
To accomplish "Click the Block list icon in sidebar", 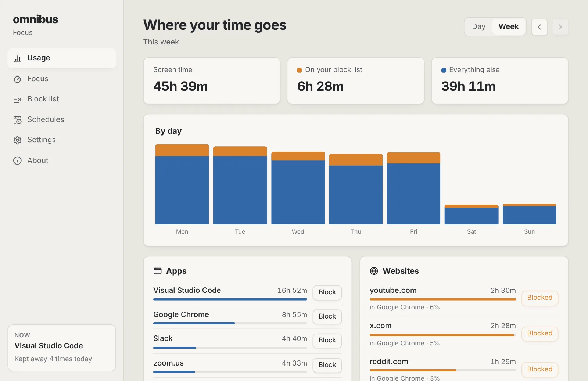I will (x=17, y=99).
